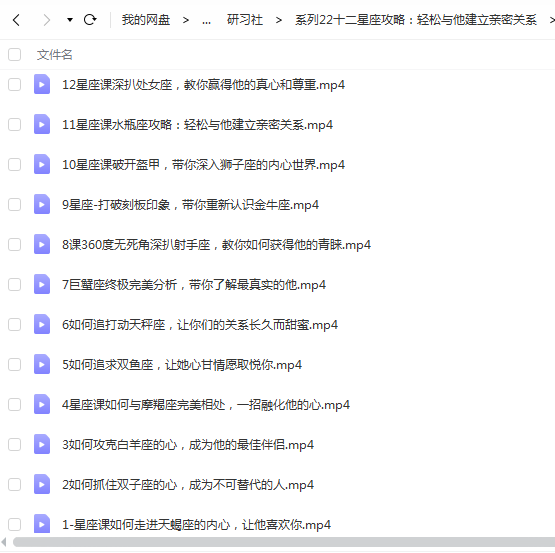Expand the collapsed breadcrumb ellipsis

click(x=207, y=21)
